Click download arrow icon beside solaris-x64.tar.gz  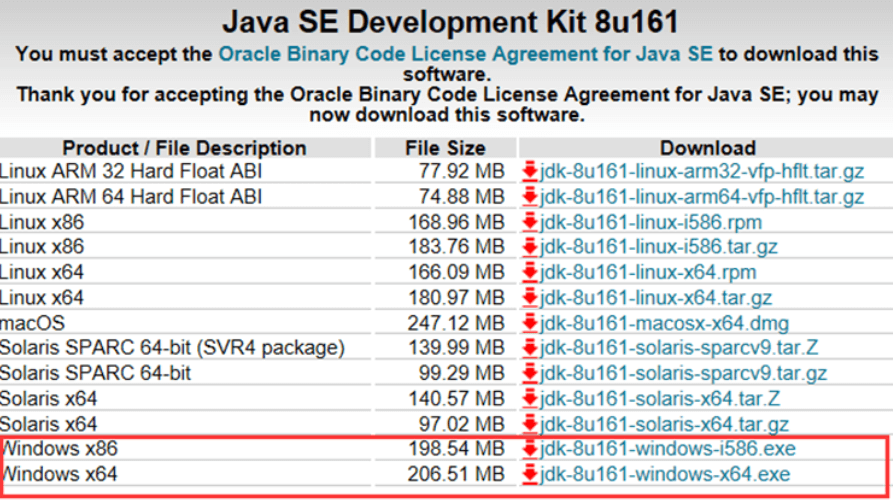click(530, 424)
